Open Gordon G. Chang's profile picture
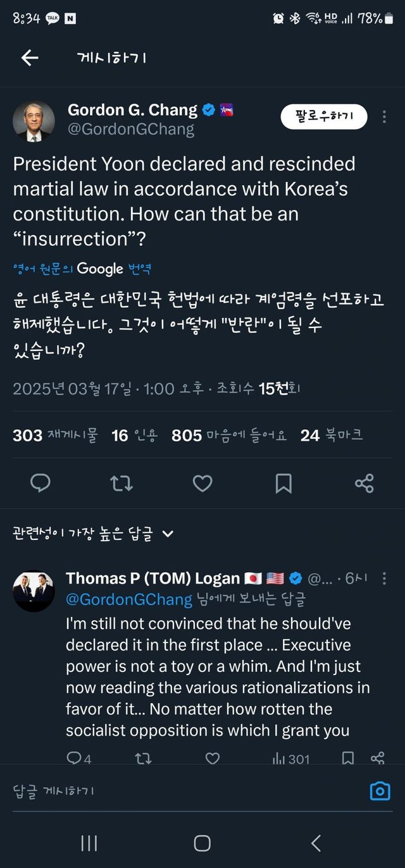Screen dimensions: 405x868 pyautogui.click(x=34, y=121)
